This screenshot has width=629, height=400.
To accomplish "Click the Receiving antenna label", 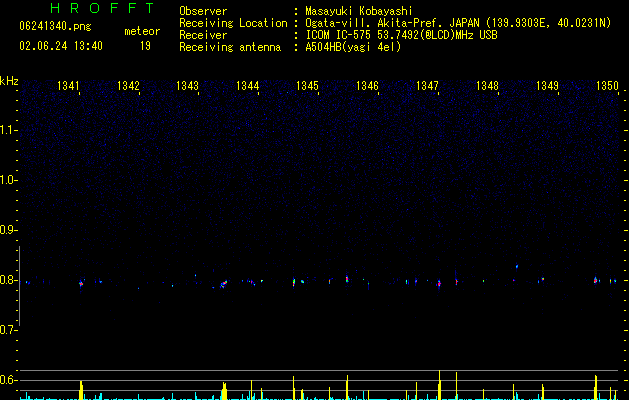I will (x=230, y=47).
